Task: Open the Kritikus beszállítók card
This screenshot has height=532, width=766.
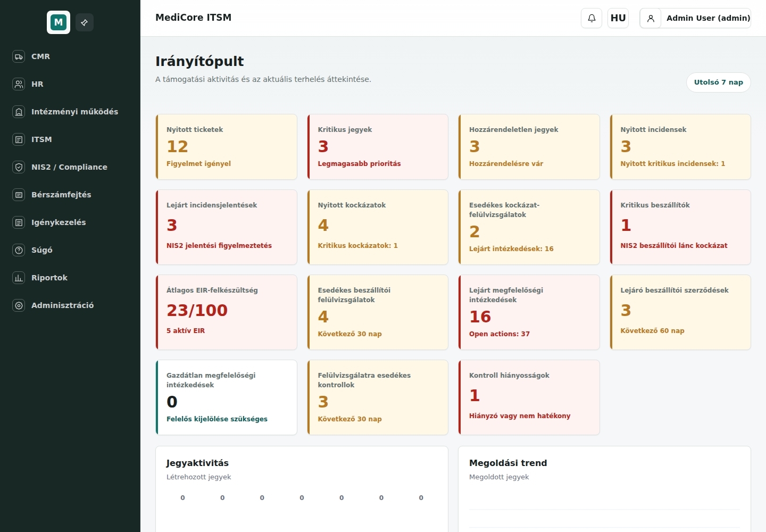Action: (680, 227)
